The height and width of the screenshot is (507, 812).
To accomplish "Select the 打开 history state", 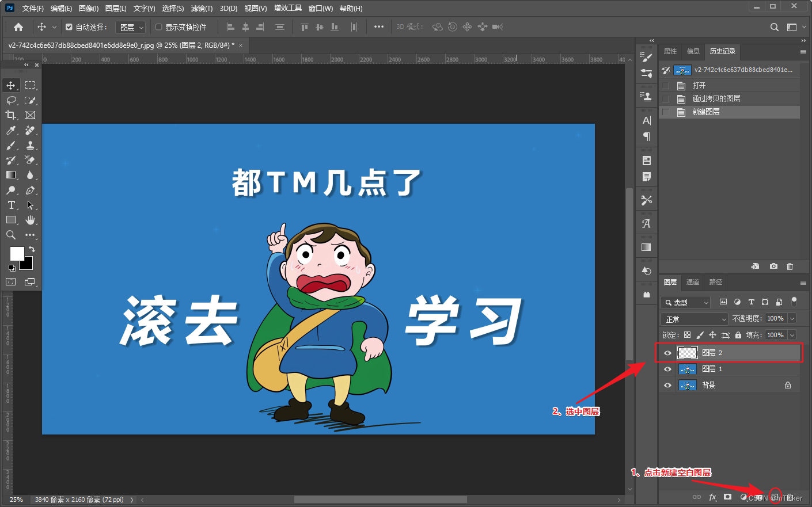I will [x=729, y=85].
